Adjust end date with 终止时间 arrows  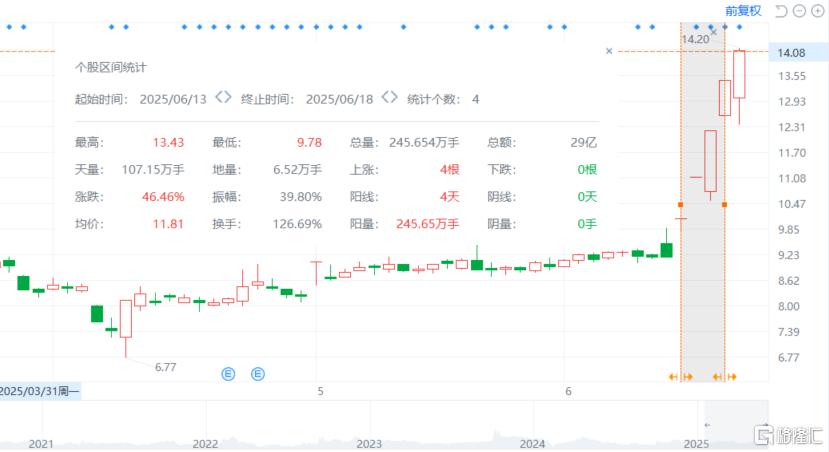pos(390,98)
